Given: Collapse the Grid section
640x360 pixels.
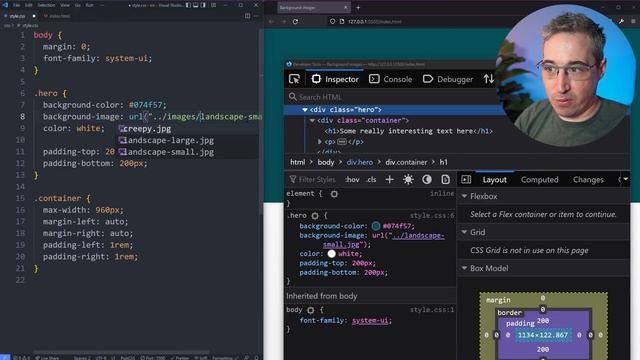Looking at the screenshot, I should point(464,232).
